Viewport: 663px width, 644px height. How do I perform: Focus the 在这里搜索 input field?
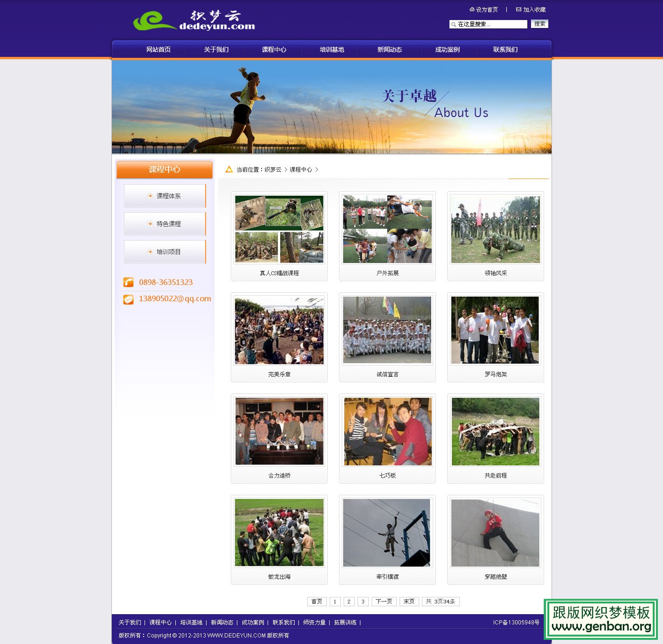tap(491, 24)
